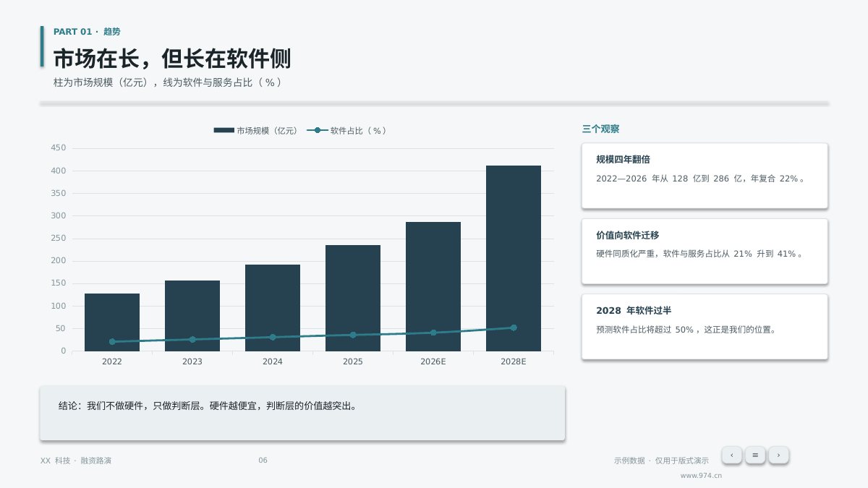
Task: Click the 2022 bar in the chart
Action: [112, 322]
